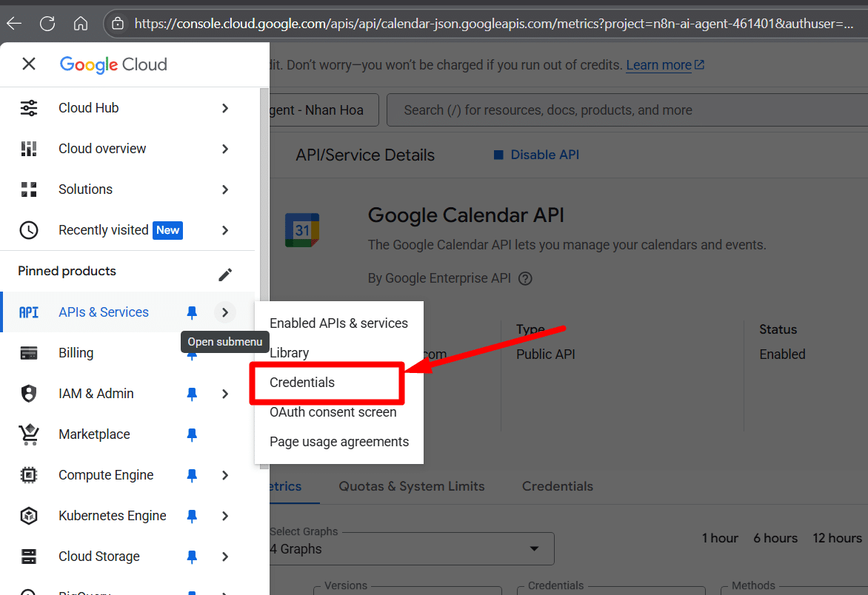Click the API icon beside APIs & Services

[x=29, y=312]
